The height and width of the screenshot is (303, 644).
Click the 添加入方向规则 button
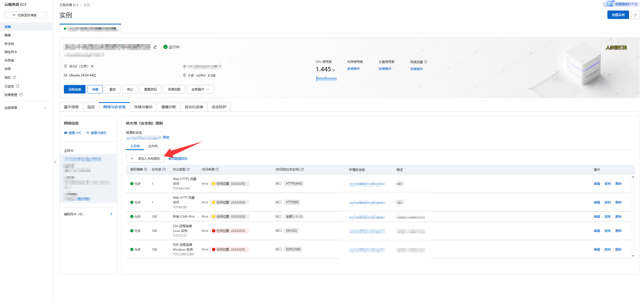145,159
